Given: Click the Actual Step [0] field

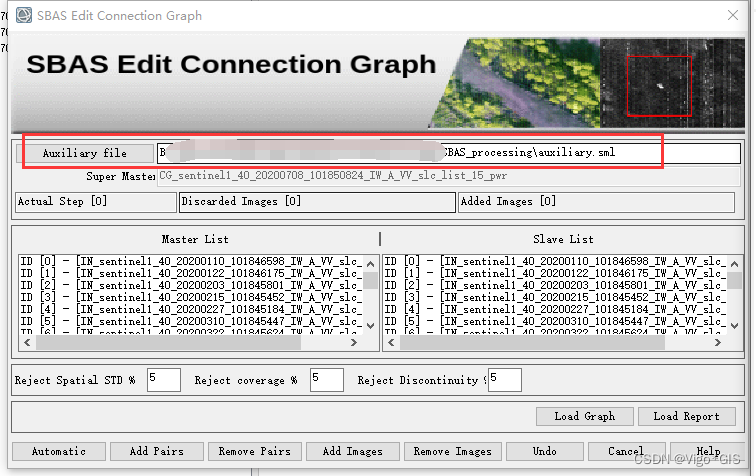Looking at the screenshot, I should [95, 202].
